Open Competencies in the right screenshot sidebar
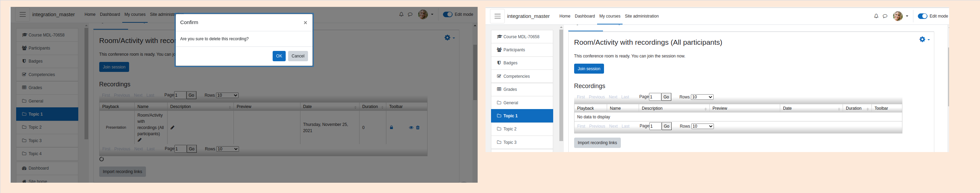980x193 pixels. point(522,76)
